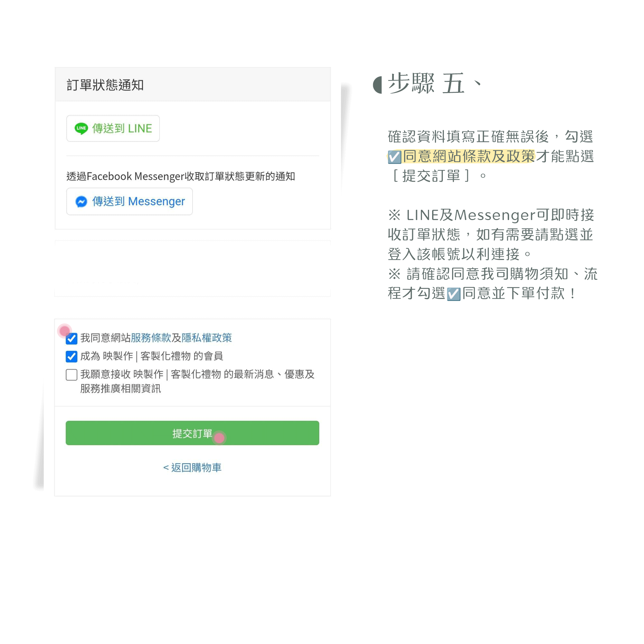Click the checkmark emoji before 同意並下單付款

click(x=454, y=294)
